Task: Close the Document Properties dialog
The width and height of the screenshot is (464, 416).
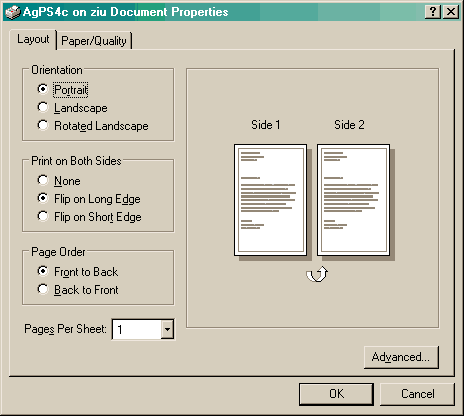Action: coord(451,12)
